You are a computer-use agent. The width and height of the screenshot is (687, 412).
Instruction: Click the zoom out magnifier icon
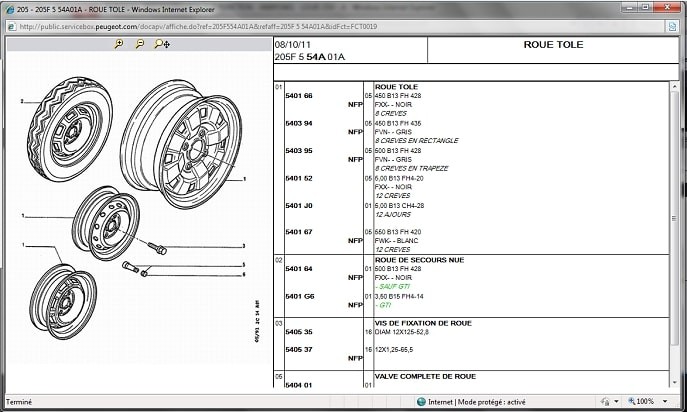(x=139, y=44)
